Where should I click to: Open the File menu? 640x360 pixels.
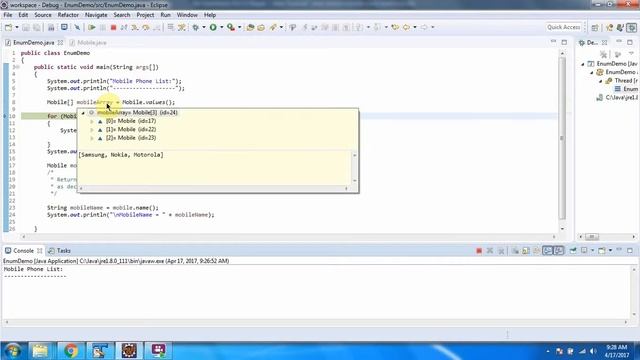7,15
